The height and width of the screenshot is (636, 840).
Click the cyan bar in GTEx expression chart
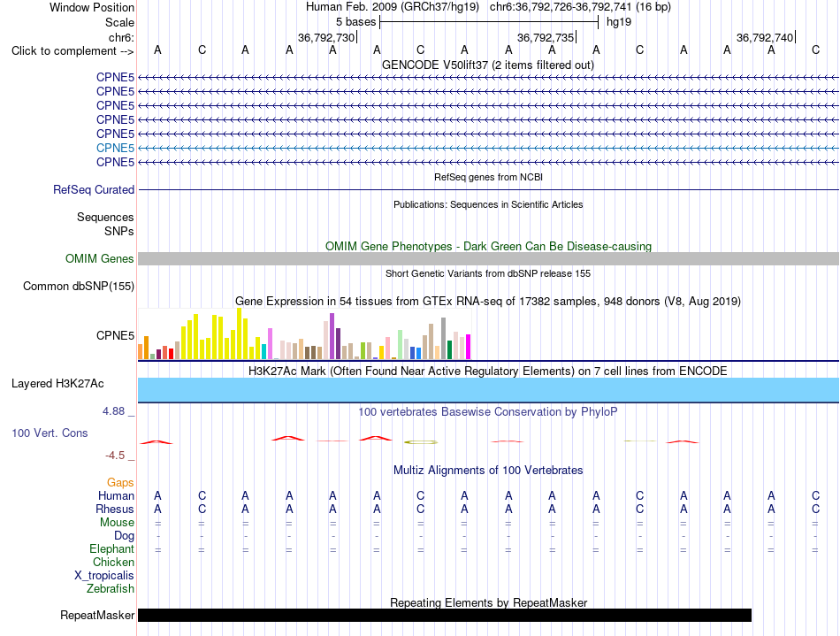263,351
